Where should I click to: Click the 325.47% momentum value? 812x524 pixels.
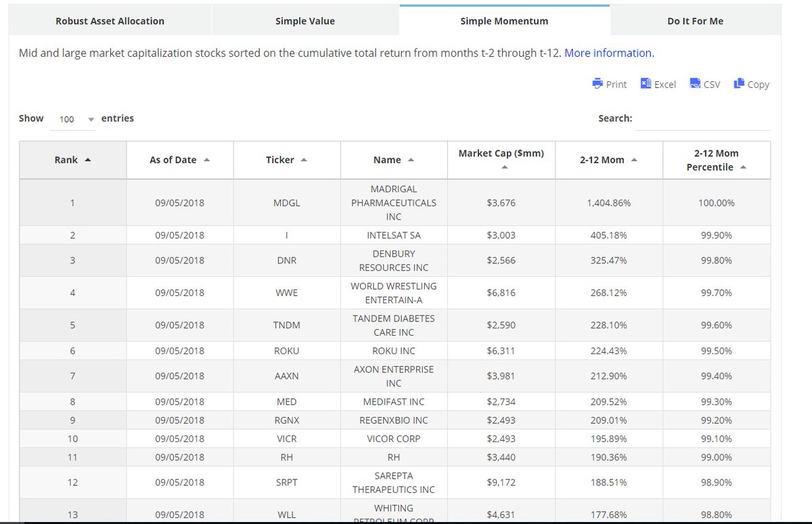(x=609, y=260)
